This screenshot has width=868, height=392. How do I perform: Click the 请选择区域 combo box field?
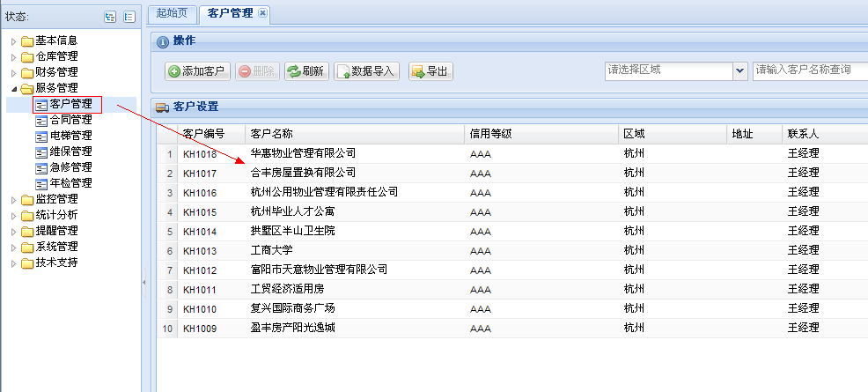pyautogui.click(x=669, y=70)
